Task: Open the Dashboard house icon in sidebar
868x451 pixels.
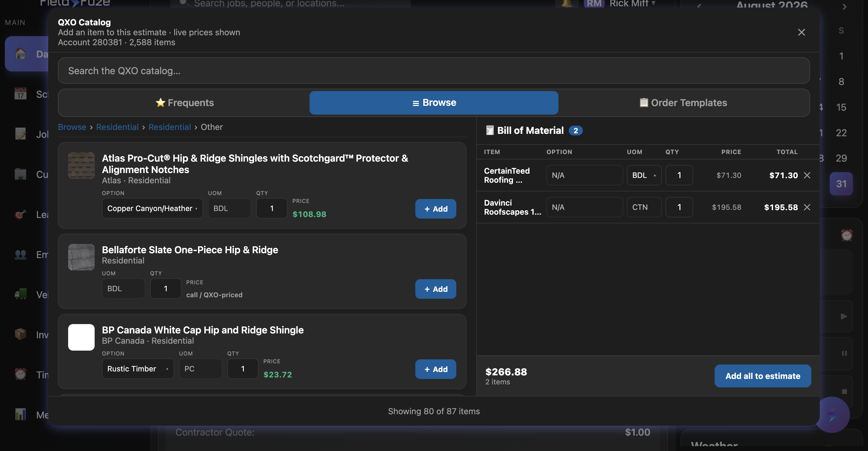Action: 20,54
